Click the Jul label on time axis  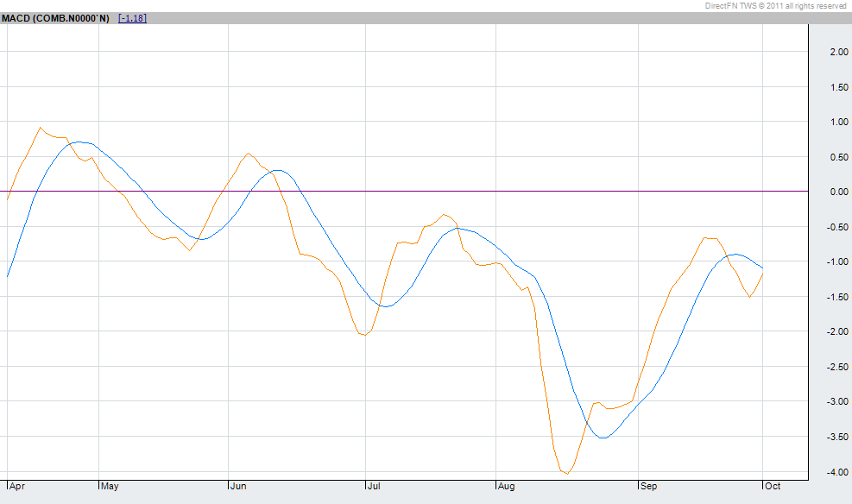(x=373, y=486)
